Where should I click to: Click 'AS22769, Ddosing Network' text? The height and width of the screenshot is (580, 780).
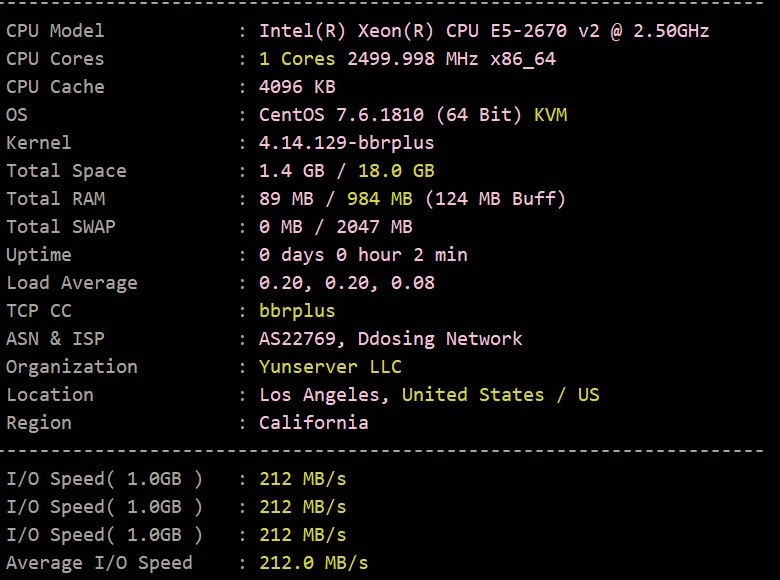[390, 339]
